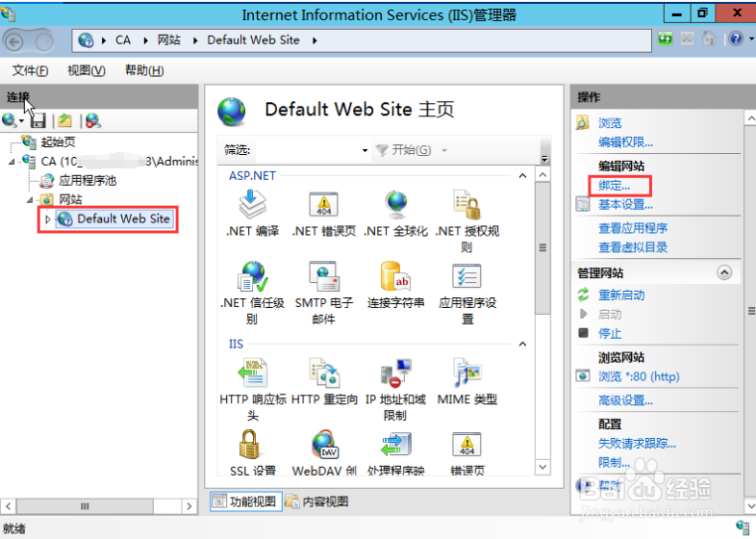Click the help question mark icon
Image resolution: width=756 pixels, height=539 pixels.
[x=736, y=38]
